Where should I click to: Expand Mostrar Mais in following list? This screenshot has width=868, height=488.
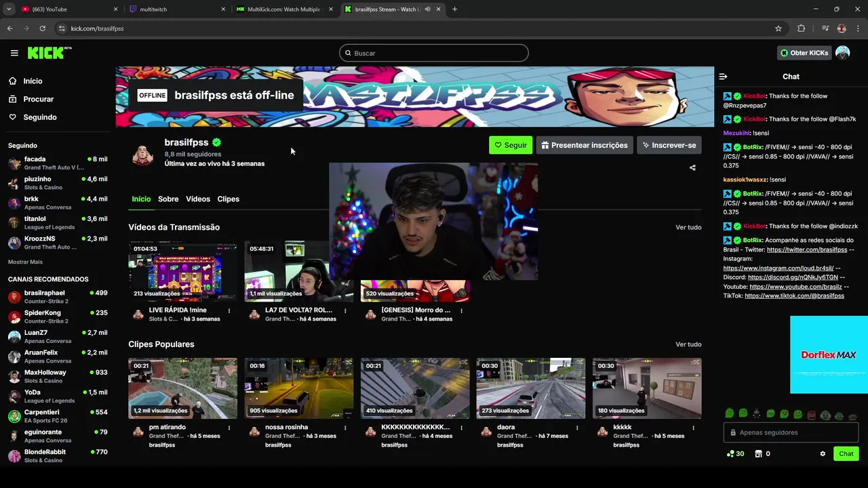pos(25,262)
